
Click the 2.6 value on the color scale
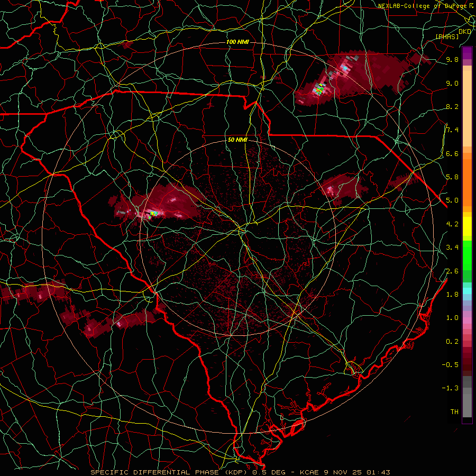coord(452,271)
